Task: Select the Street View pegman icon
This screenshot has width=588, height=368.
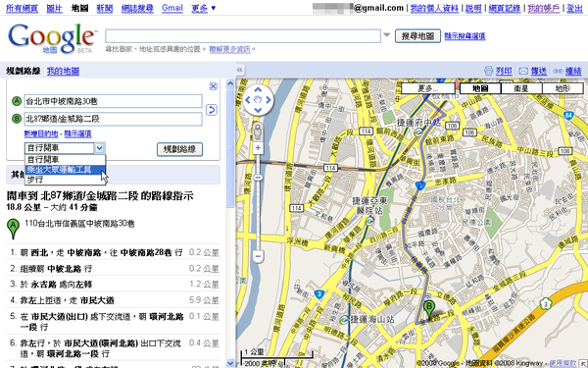Action: (x=258, y=131)
